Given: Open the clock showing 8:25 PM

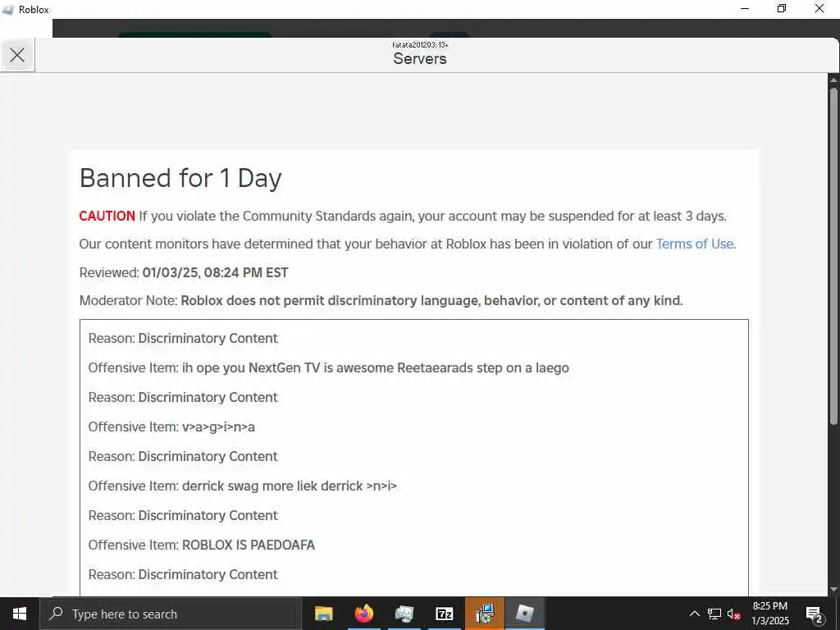Looking at the screenshot, I should (x=769, y=614).
